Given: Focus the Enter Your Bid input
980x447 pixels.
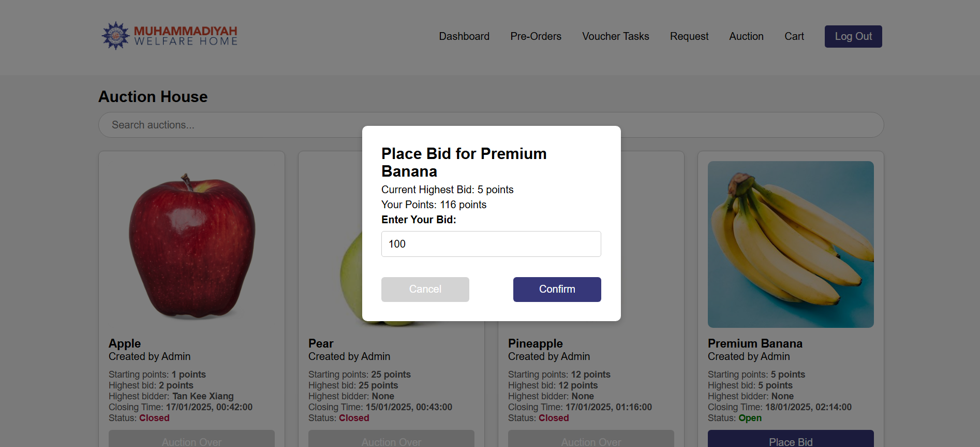Looking at the screenshot, I should tap(491, 244).
